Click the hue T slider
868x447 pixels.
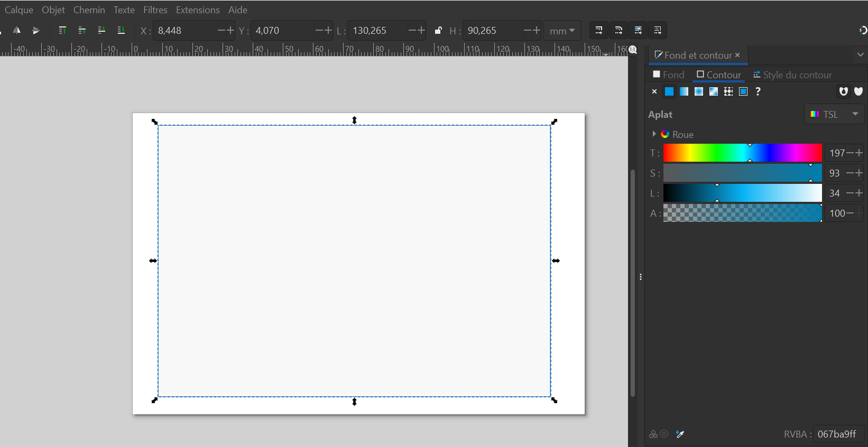coord(743,153)
